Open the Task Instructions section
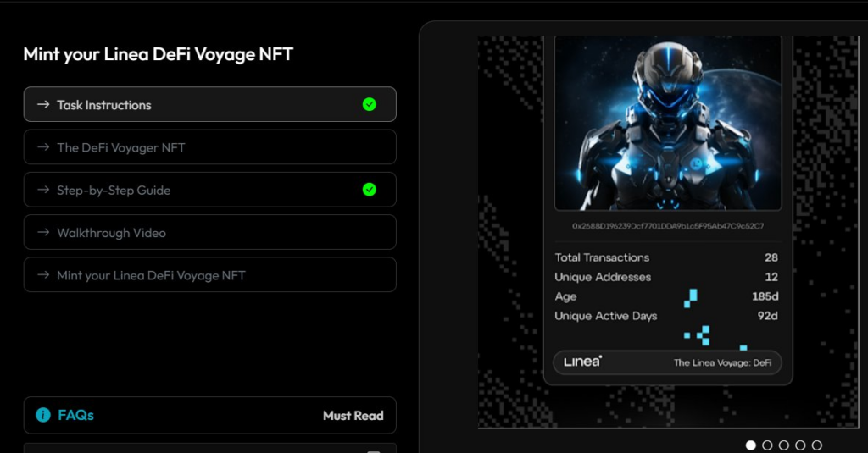868x453 pixels. pos(210,104)
